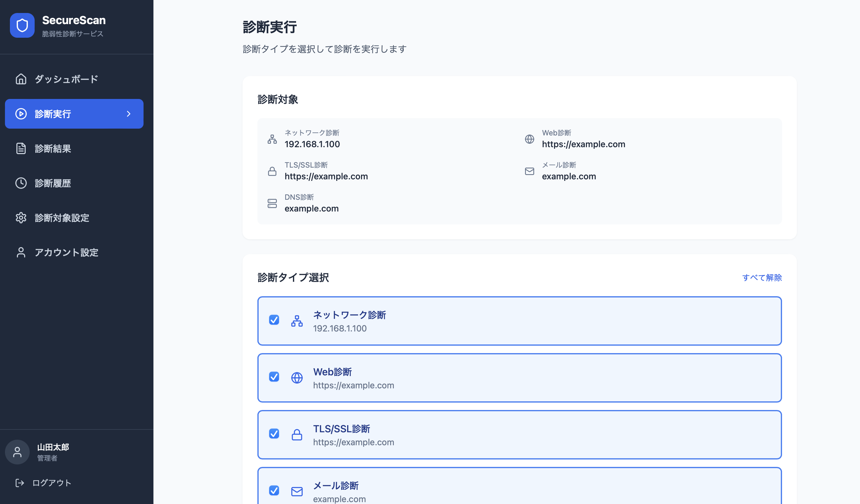Go to 診断結果 in the sidebar
The image size is (860, 504).
coord(74,148)
